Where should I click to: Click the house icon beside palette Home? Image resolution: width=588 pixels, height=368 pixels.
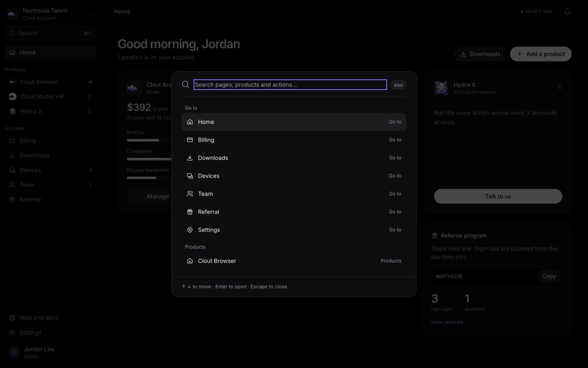pyautogui.click(x=190, y=122)
